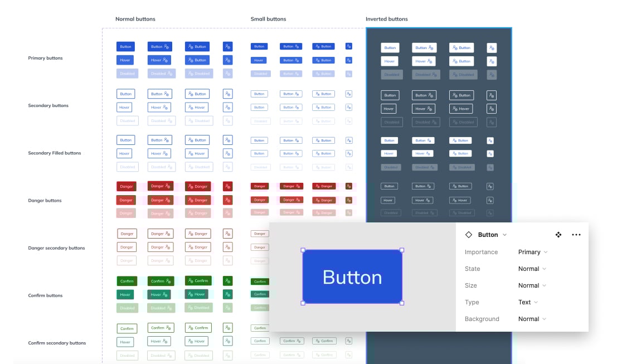Screen dimensions: 617x364
Task: Click the icon-only normal primary button, default state
Action: (x=227, y=46)
